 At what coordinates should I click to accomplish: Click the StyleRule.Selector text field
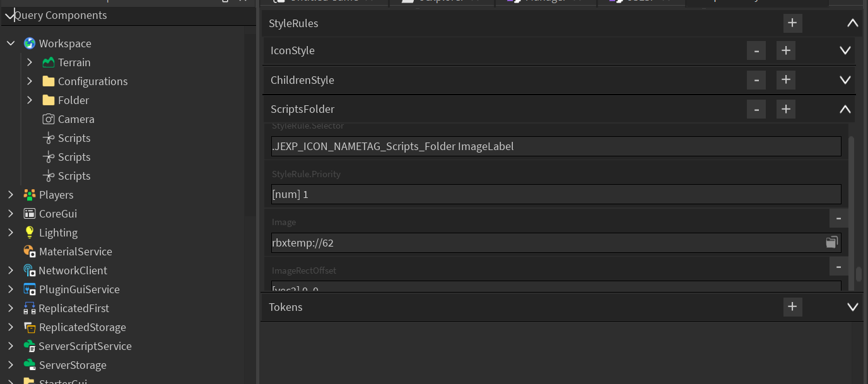click(x=556, y=146)
